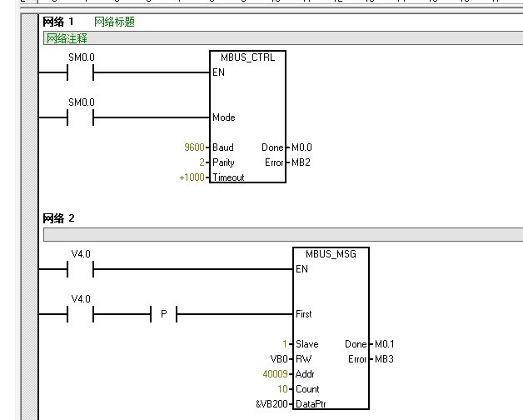Viewport: 523px width, 420px height.
Task: Click the V4.0 contact on MBUS_MSG EN rung
Action: [81, 269]
